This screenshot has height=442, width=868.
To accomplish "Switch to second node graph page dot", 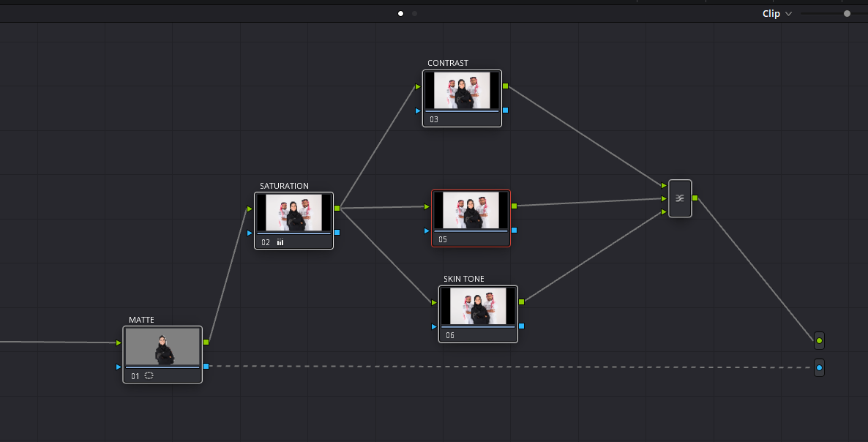I will [415, 13].
